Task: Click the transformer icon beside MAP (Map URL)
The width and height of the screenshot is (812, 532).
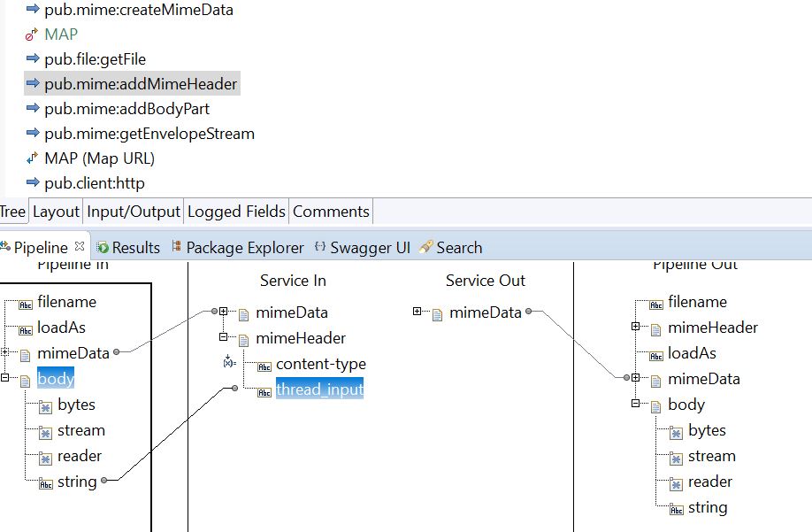Action: point(32,158)
